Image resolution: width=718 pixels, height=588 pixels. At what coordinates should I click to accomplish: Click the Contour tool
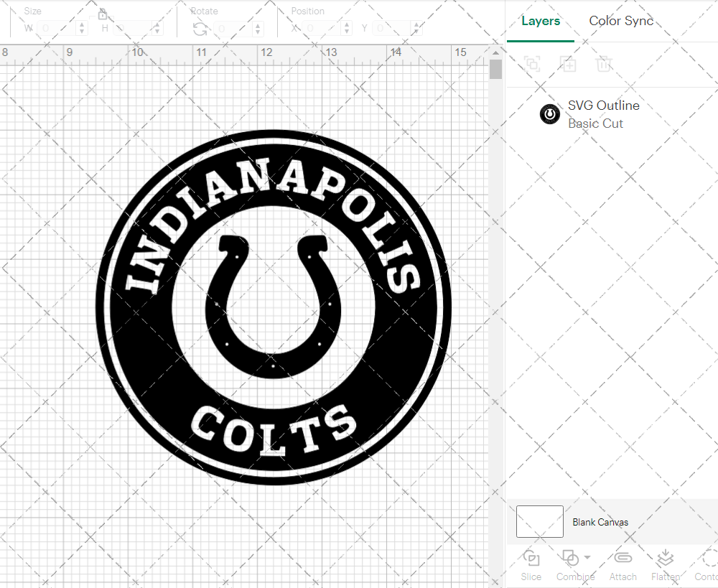point(706,566)
